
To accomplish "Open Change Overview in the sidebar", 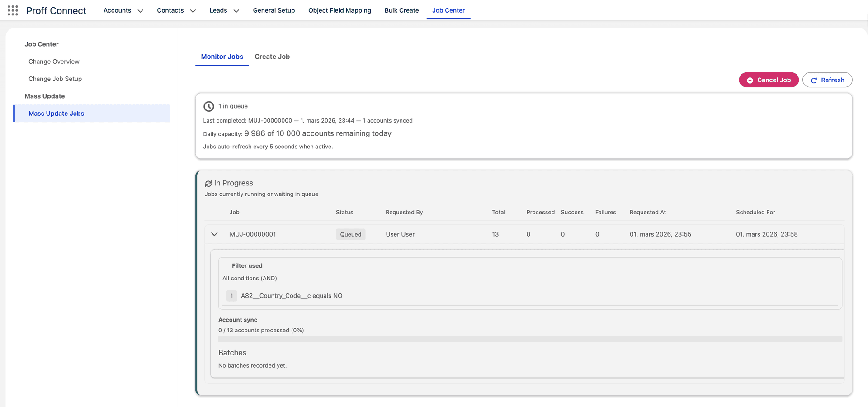I will click(x=54, y=62).
